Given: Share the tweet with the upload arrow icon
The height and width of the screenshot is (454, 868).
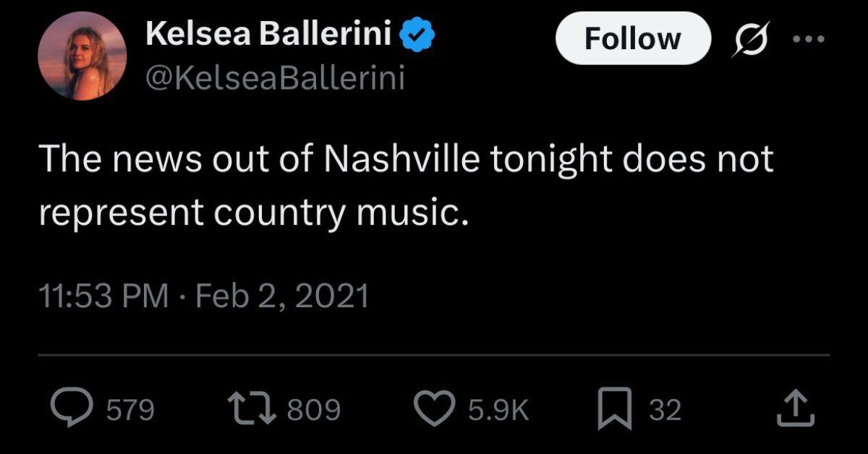Looking at the screenshot, I should click(796, 408).
